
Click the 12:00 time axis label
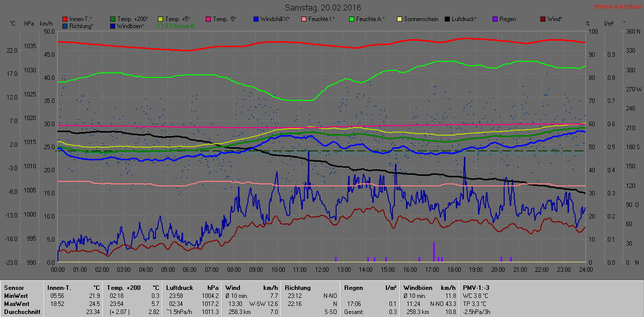click(321, 270)
